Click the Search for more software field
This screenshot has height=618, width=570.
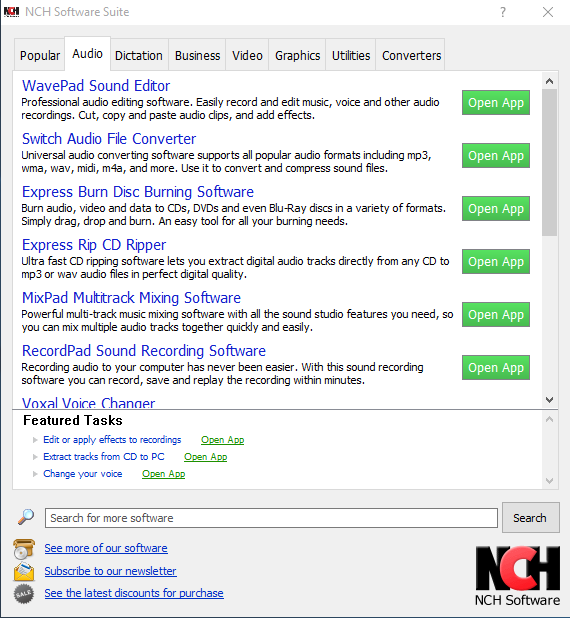click(x=271, y=518)
